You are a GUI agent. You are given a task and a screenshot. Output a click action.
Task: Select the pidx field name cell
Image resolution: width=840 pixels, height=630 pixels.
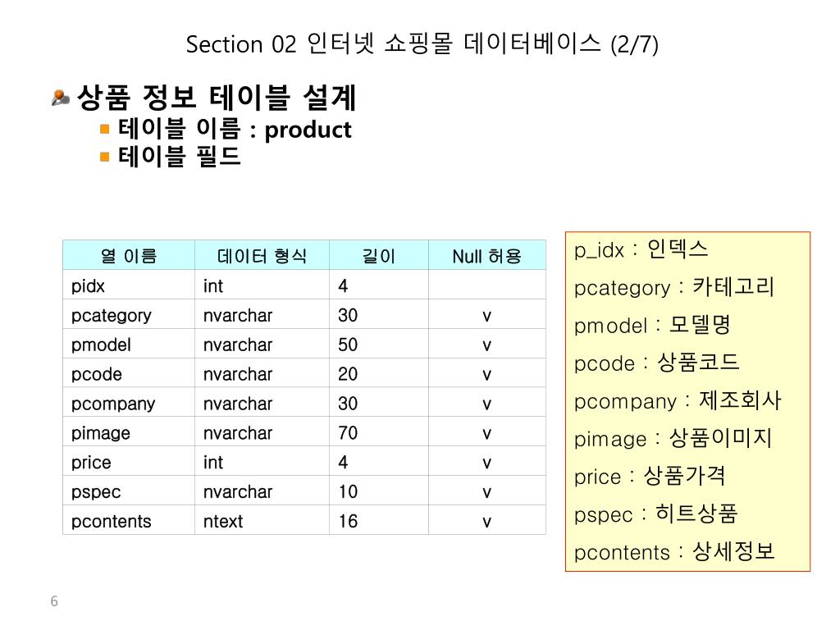(129, 285)
